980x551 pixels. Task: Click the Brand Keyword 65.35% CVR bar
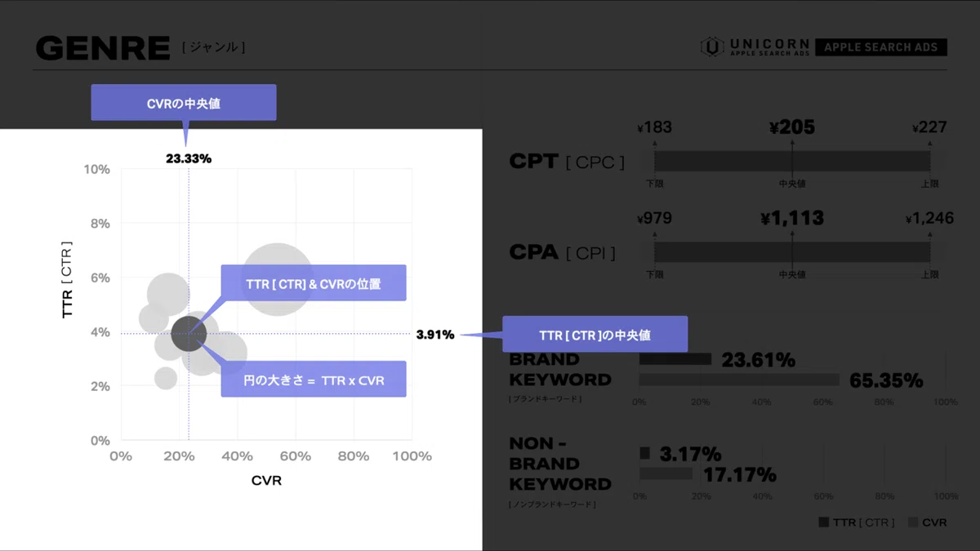pyautogui.click(x=739, y=380)
